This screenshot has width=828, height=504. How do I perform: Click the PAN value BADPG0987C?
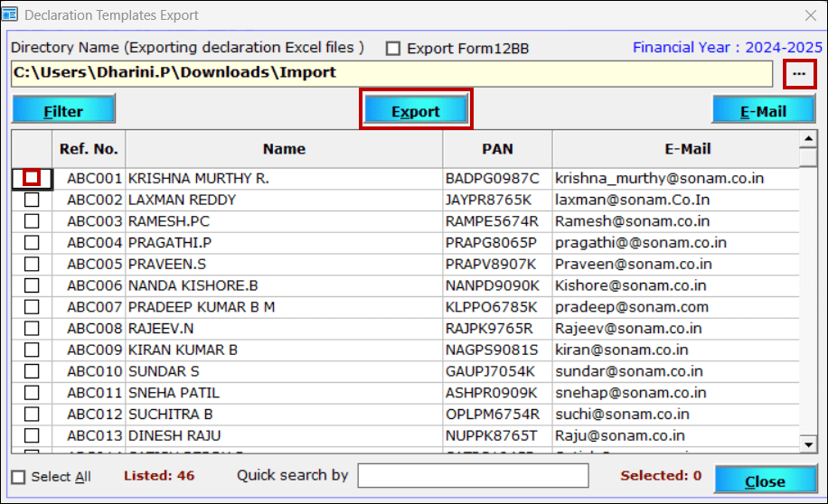pyautogui.click(x=492, y=178)
